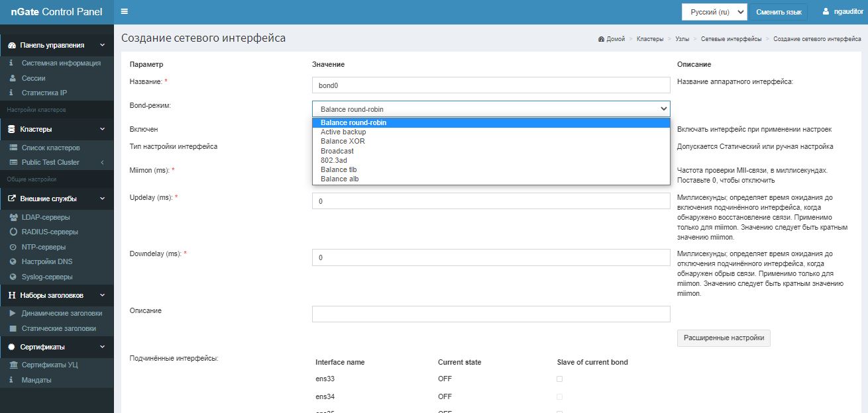The height and width of the screenshot is (413, 868).
Task: Open Системная информация sidebar link
Action: pyautogui.click(x=61, y=63)
